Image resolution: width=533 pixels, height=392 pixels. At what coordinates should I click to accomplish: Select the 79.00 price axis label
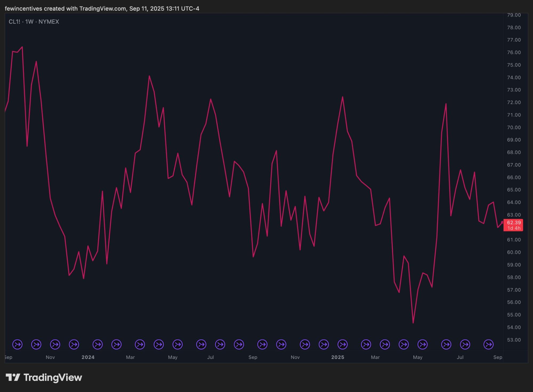514,15
